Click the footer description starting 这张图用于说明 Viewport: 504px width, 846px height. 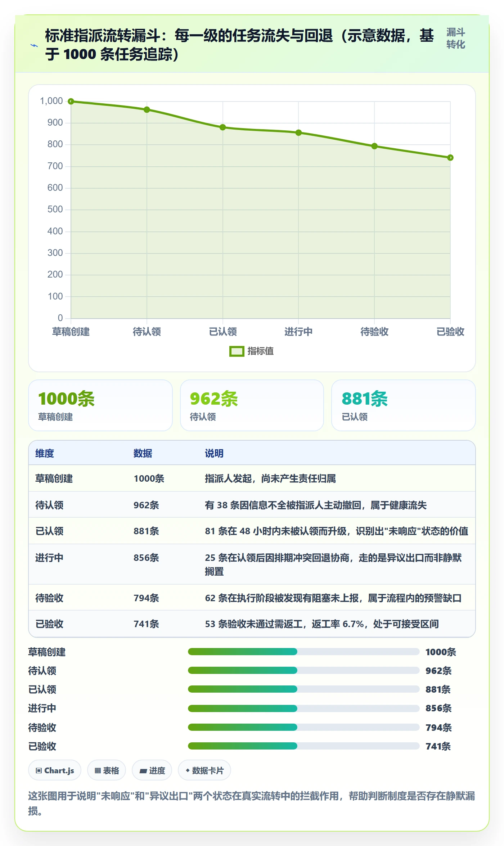point(252,803)
